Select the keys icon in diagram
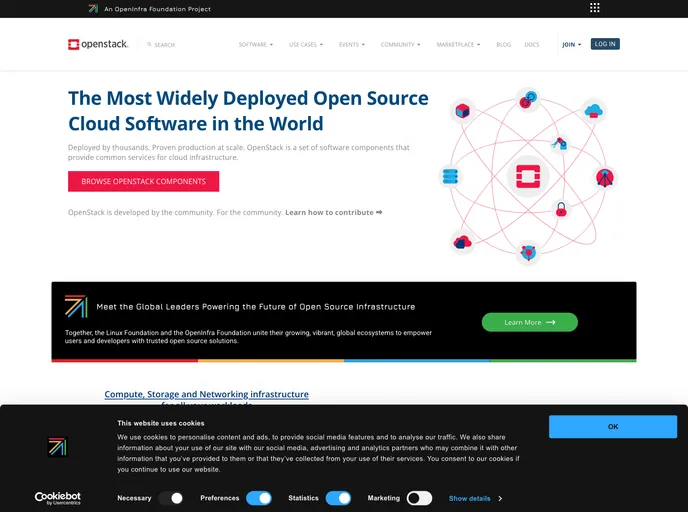The width and height of the screenshot is (688, 512). 559,144
